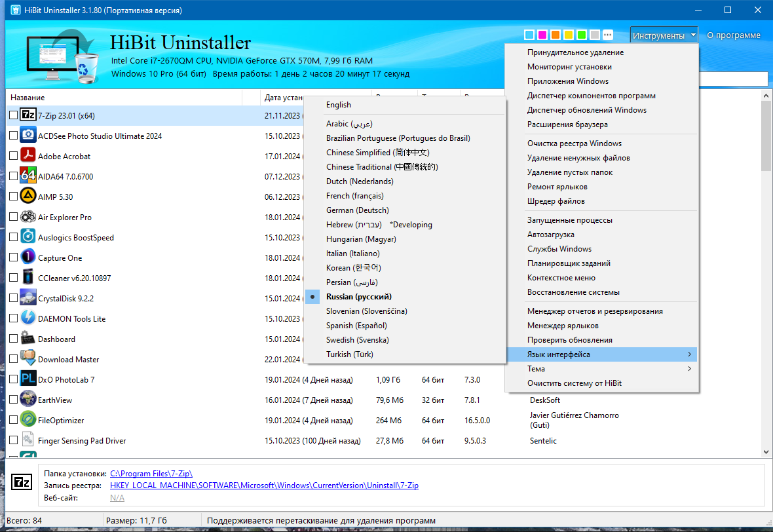Click the Finger Sensing Pad Driver icon
The width and height of the screenshot is (773, 532).
coord(28,440)
